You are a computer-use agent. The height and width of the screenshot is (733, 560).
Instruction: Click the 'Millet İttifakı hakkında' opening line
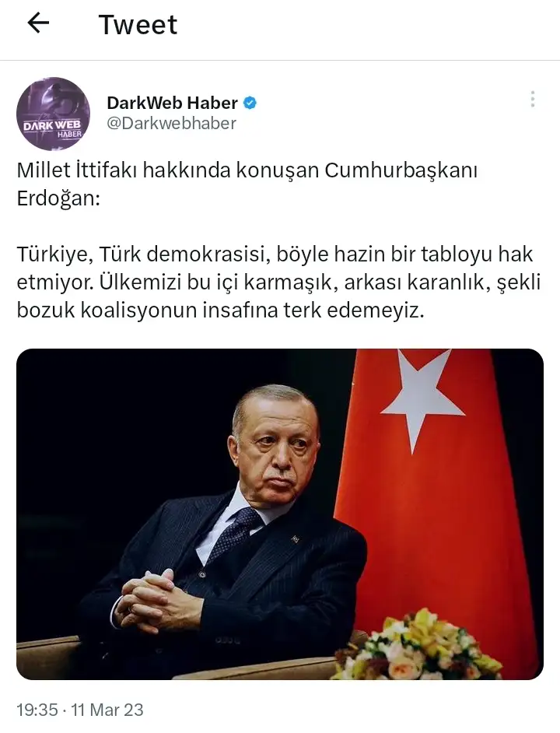[247, 170]
